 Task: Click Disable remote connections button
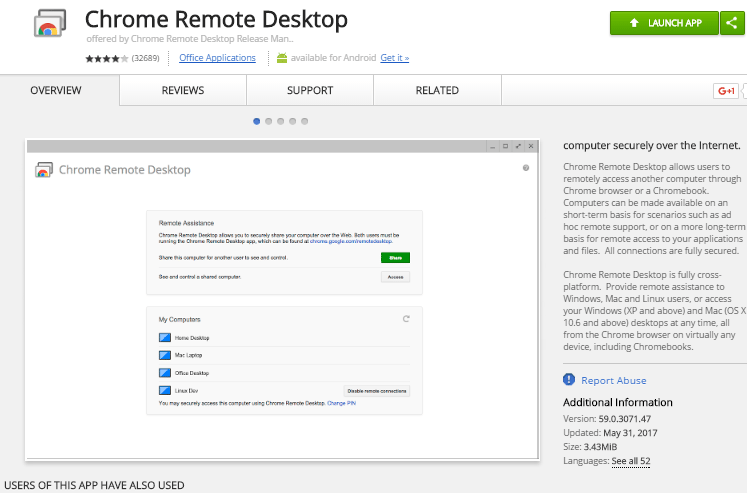[x=377, y=391]
